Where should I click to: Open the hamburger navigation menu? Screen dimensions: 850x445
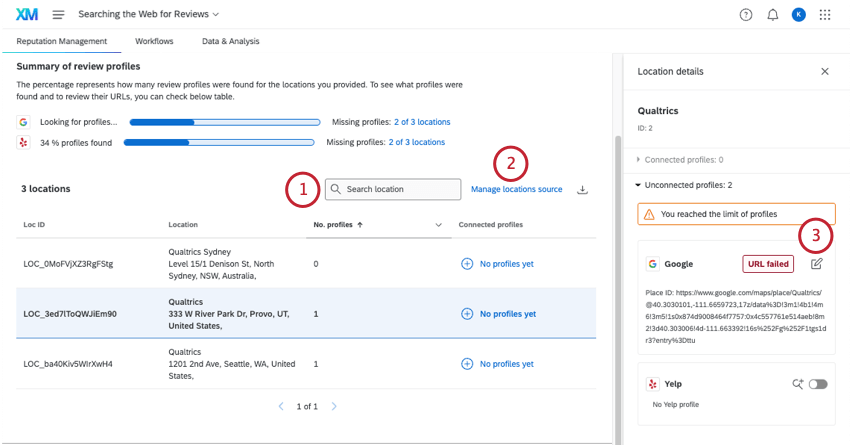58,15
